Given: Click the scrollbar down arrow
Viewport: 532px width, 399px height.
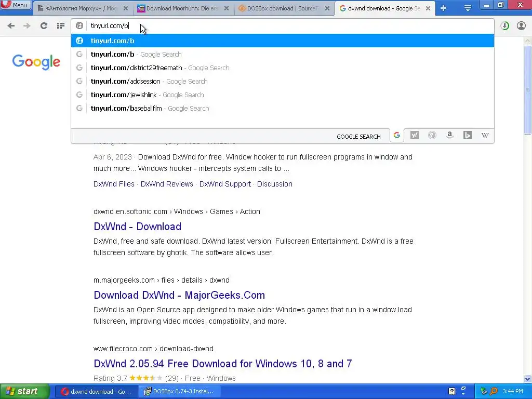Looking at the screenshot, I should pyautogui.click(x=527, y=379).
